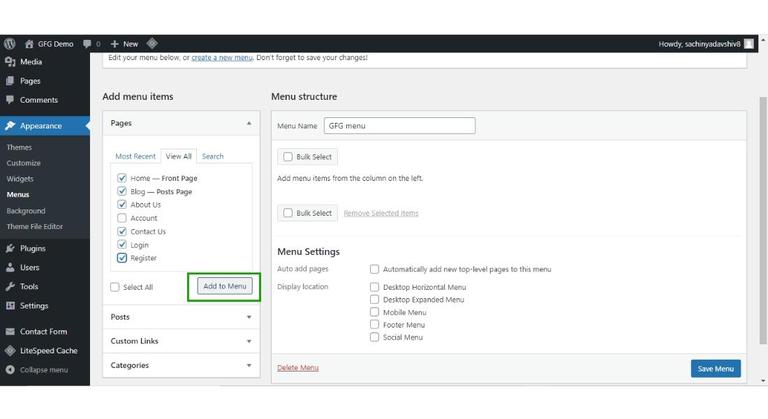This screenshot has height=419, width=768.
Task: Tick the Select All checkbox
Action: point(115,287)
